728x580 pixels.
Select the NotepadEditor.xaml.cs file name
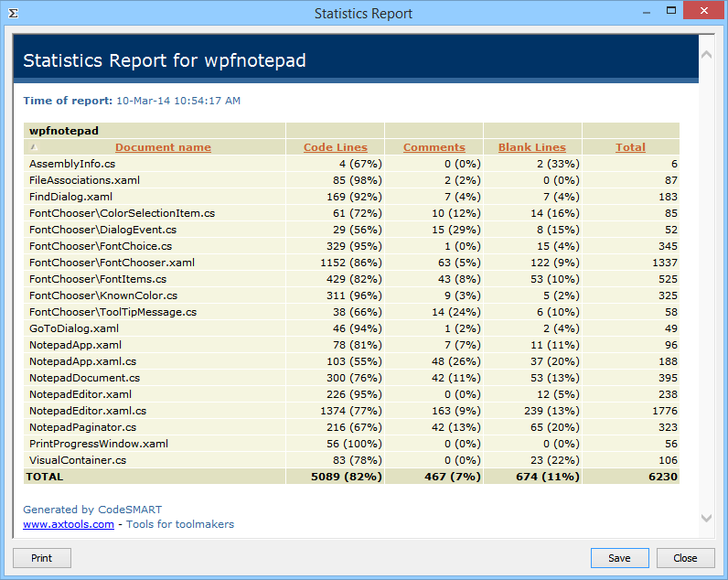(x=88, y=411)
